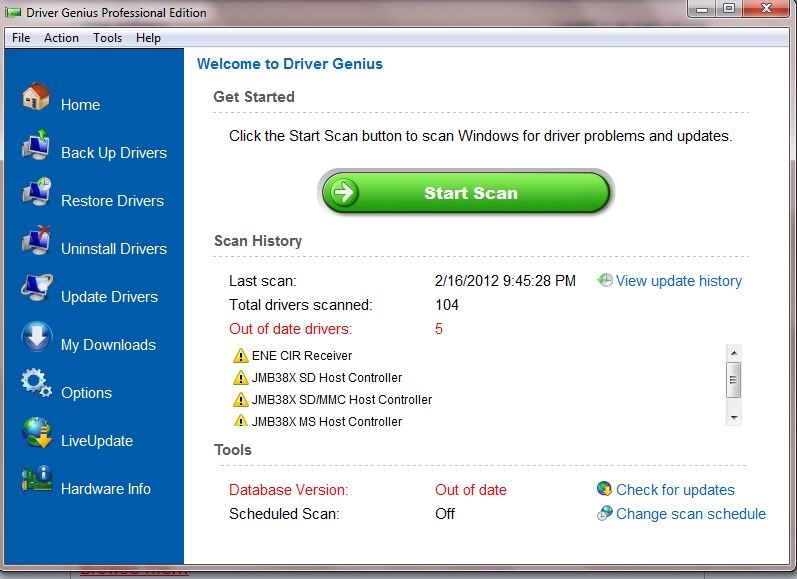
Task: Select JMB38X SD/MMC Host Controller entry
Action: 342,400
